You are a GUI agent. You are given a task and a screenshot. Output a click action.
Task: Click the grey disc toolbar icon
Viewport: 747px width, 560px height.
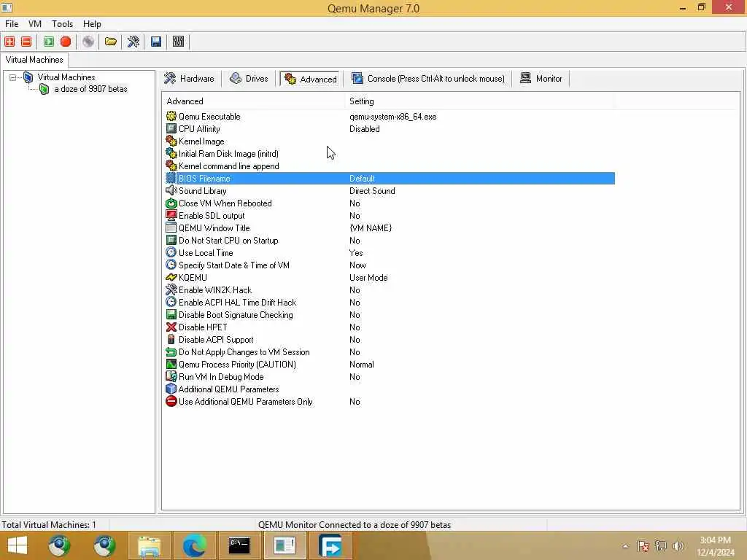coord(88,42)
